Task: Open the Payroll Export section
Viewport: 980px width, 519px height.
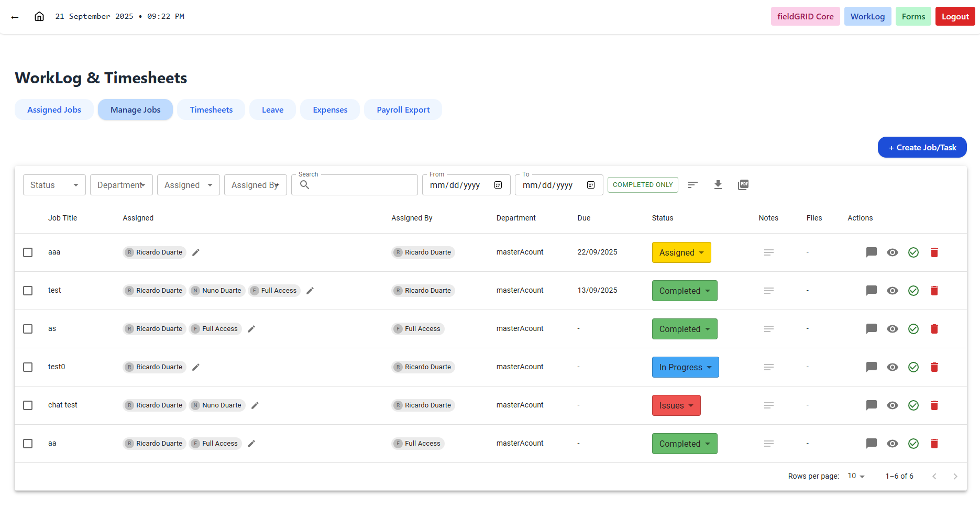Action: click(403, 109)
